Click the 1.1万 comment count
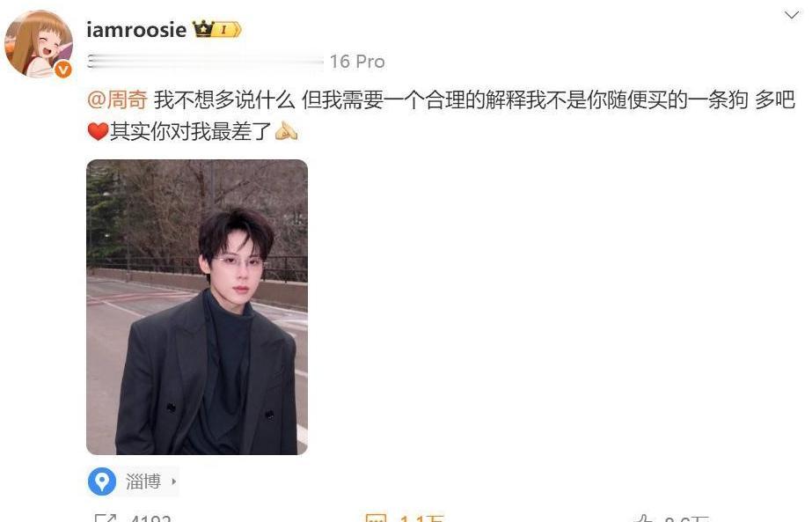The width and height of the screenshot is (812, 522). click(x=421, y=518)
